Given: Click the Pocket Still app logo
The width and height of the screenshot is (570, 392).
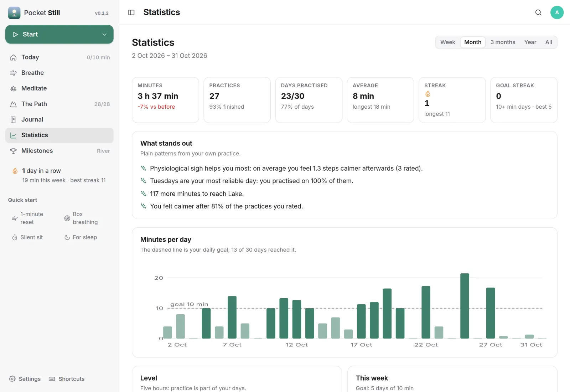Looking at the screenshot, I should pos(14,13).
